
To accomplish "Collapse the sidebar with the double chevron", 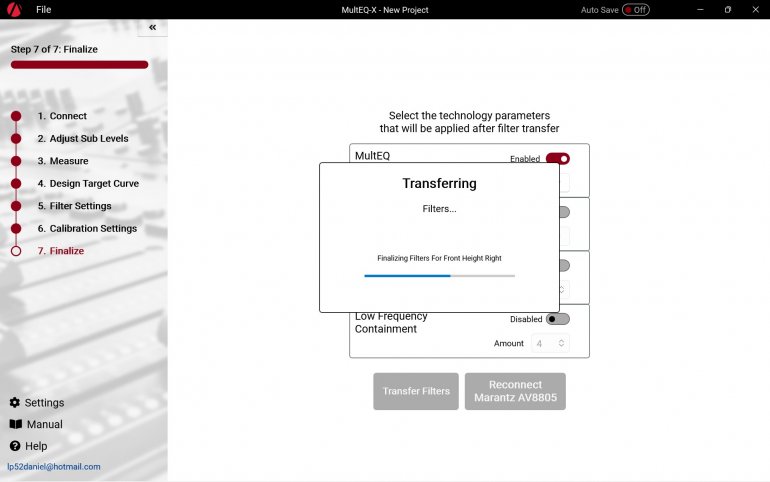I will [x=152, y=27].
